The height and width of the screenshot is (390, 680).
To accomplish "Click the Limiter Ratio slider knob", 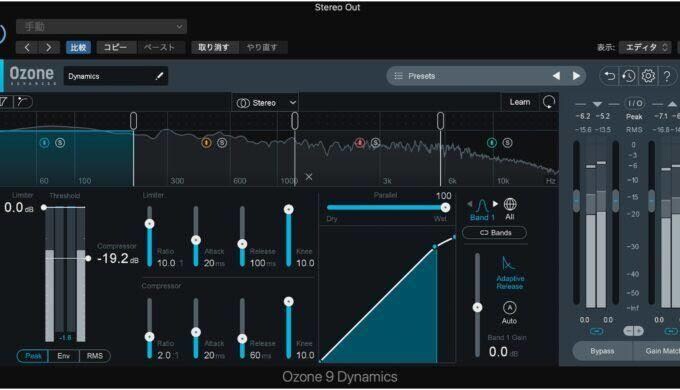I will point(150,224).
